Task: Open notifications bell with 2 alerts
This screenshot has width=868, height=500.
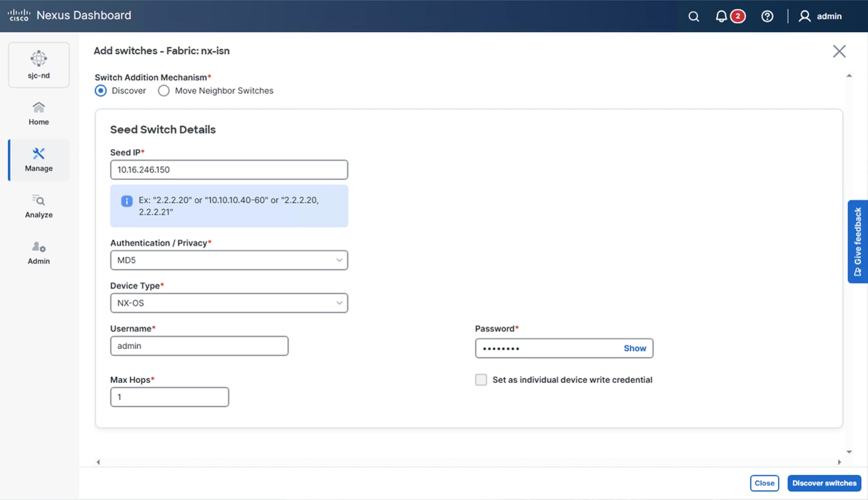Action: click(729, 16)
